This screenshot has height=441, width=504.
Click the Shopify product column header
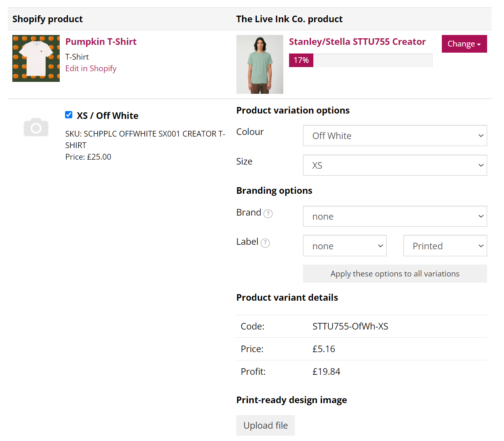(47, 19)
